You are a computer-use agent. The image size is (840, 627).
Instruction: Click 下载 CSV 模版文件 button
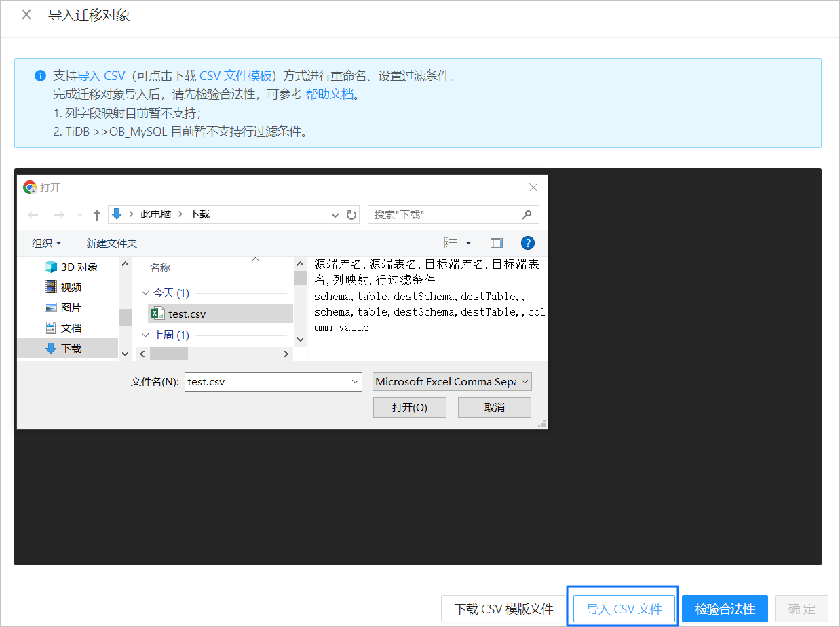[503, 609]
